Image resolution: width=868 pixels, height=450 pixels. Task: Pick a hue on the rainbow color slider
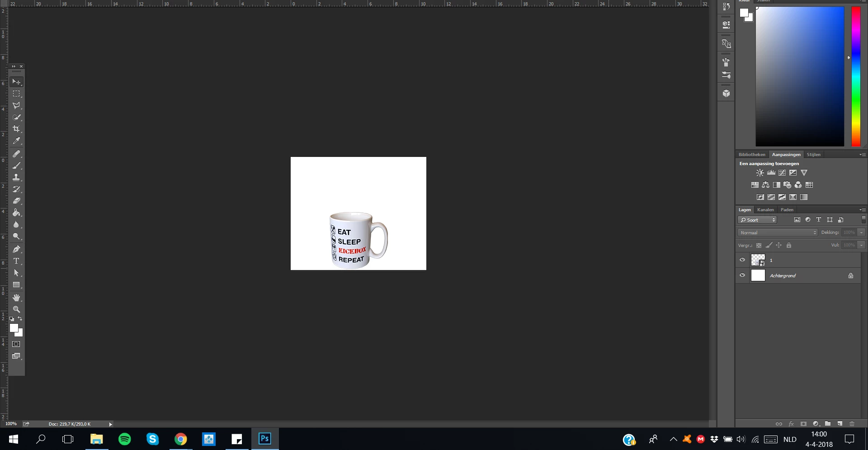856,76
